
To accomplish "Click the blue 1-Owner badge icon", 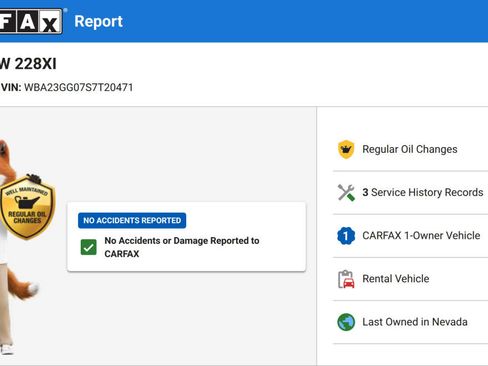I will (346, 236).
